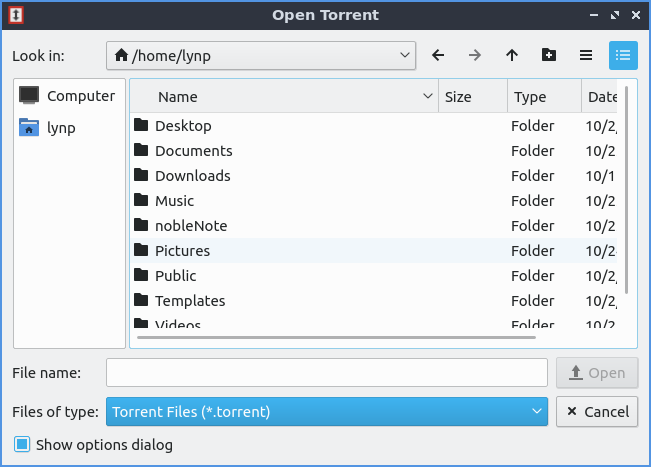Click into the File name field
Screen dimensions: 651x467
[x=327, y=373]
